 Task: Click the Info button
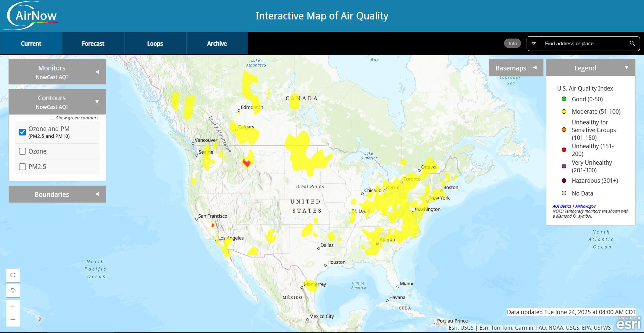pos(513,43)
